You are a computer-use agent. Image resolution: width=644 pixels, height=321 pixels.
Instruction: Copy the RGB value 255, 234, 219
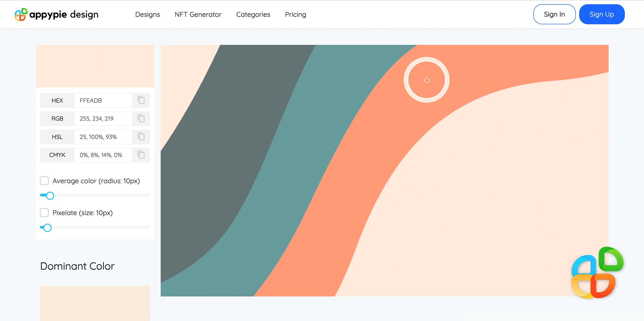tap(141, 118)
